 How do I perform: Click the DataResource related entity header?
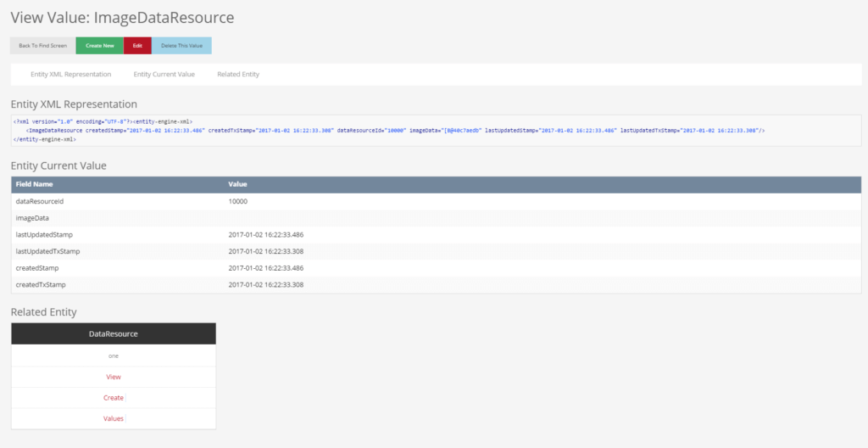click(x=114, y=334)
